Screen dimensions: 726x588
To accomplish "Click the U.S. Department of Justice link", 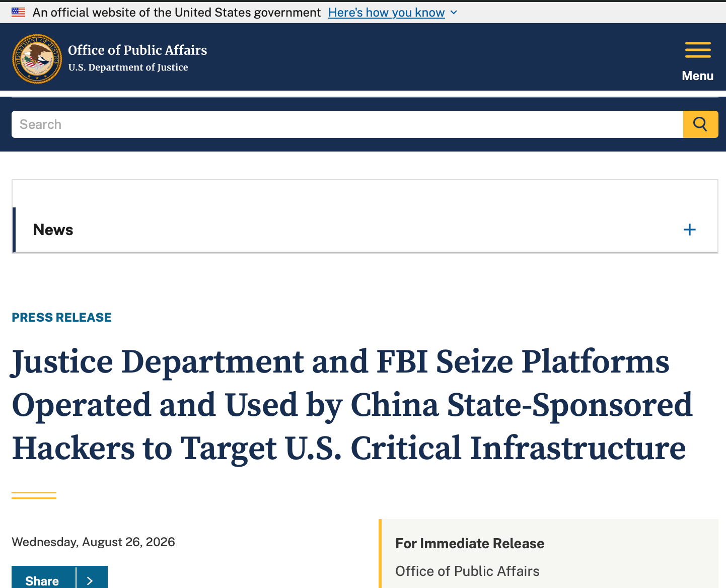I will 128,67.
